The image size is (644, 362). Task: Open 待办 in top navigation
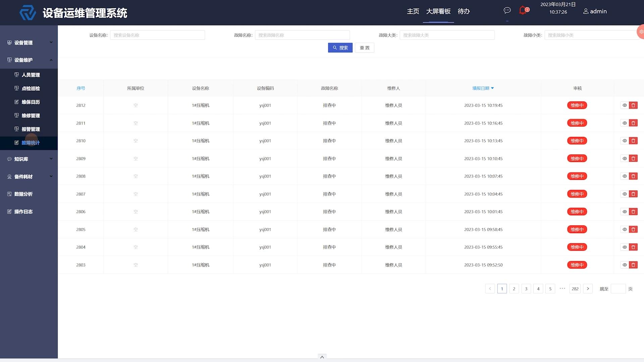point(464,11)
